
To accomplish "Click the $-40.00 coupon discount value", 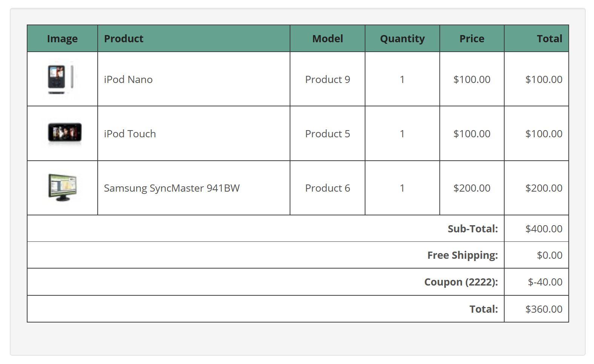I will [545, 282].
